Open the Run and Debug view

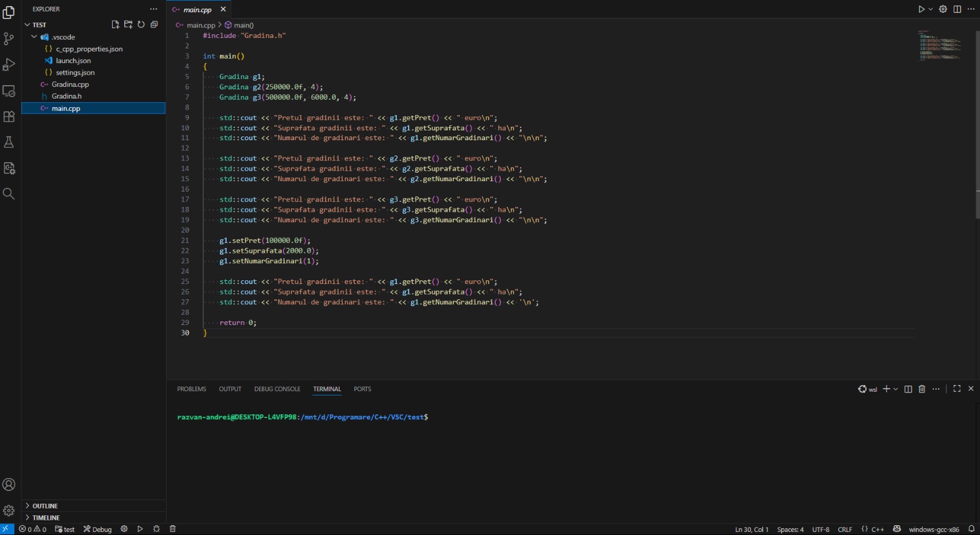tap(9, 64)
